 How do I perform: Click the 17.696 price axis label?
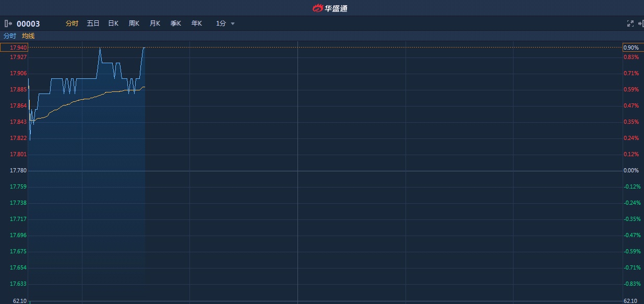click(18, 235)
